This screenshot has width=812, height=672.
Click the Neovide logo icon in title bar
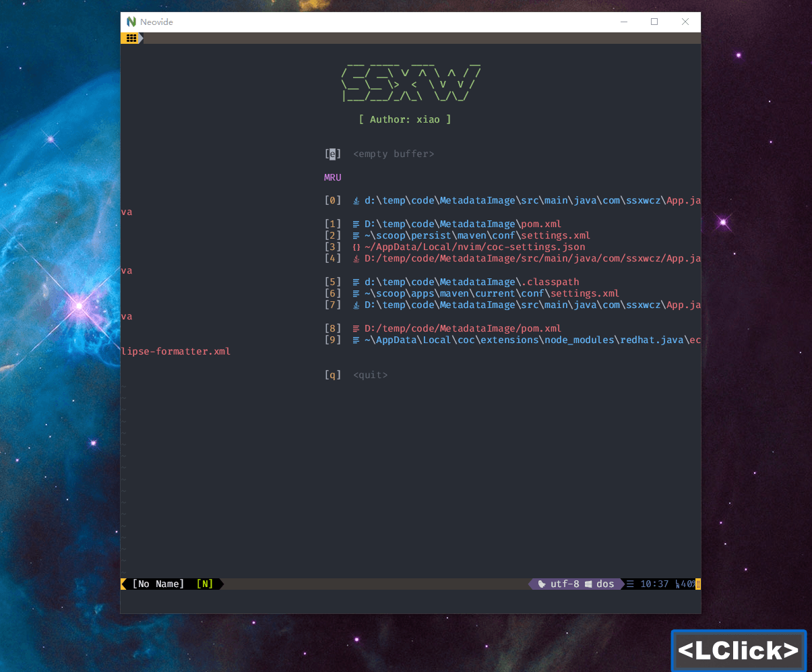coord(131,22)
